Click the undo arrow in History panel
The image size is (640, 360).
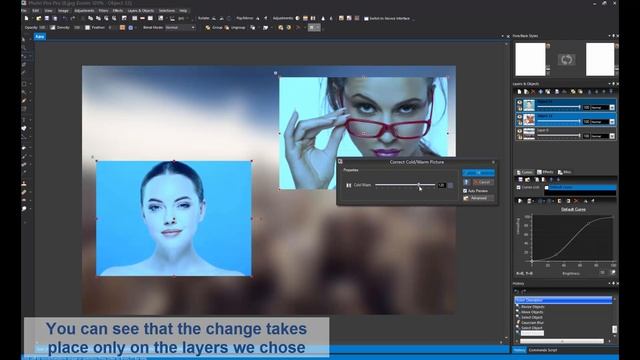(517, 291)
